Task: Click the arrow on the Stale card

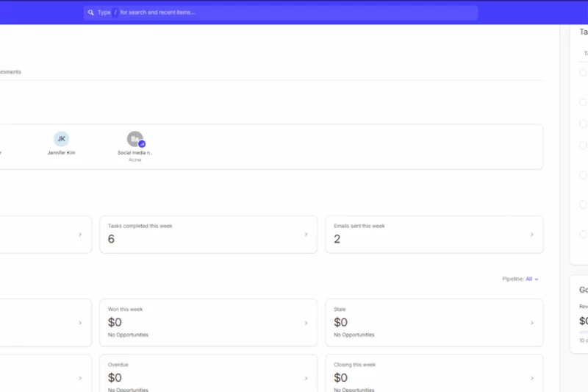Action: 531,323
